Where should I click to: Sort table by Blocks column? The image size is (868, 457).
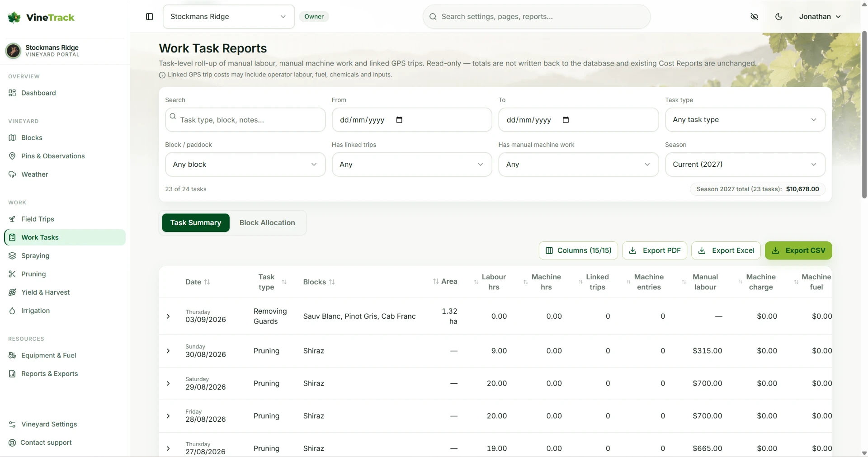point(319,282)
